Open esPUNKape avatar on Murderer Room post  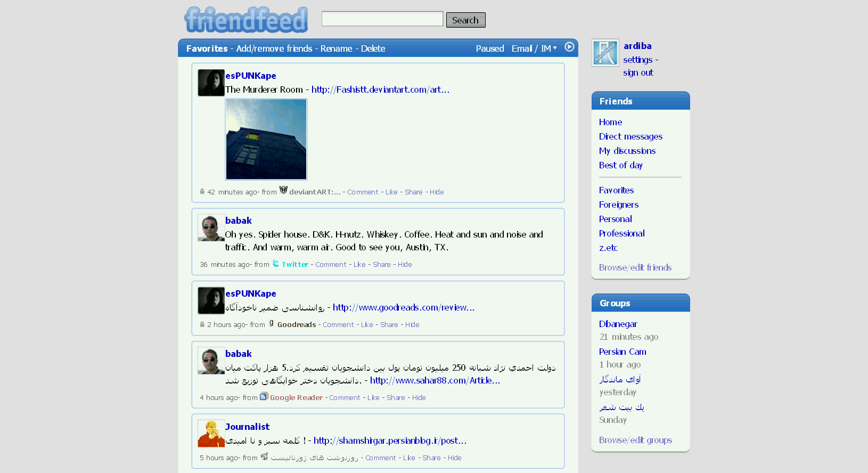click(x=211, y=83)
